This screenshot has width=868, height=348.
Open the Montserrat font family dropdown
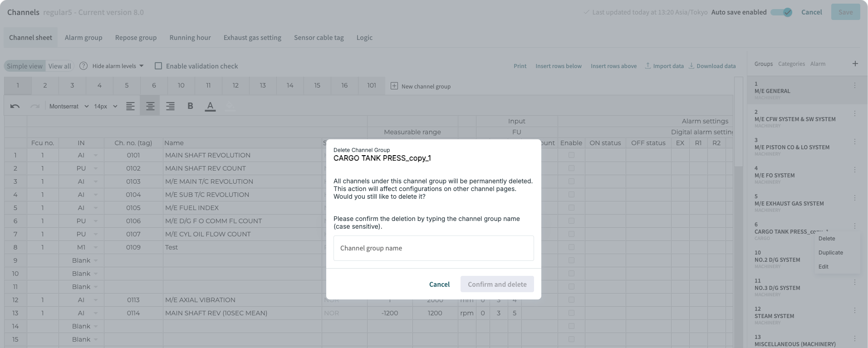point(69,106)
